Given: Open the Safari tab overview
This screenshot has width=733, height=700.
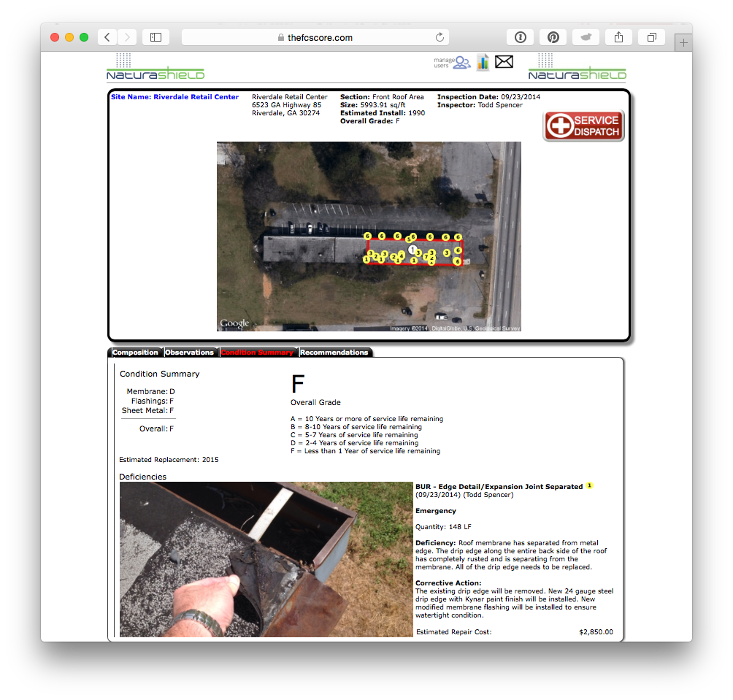Looking at the screenshot, I should coord(651,36).
